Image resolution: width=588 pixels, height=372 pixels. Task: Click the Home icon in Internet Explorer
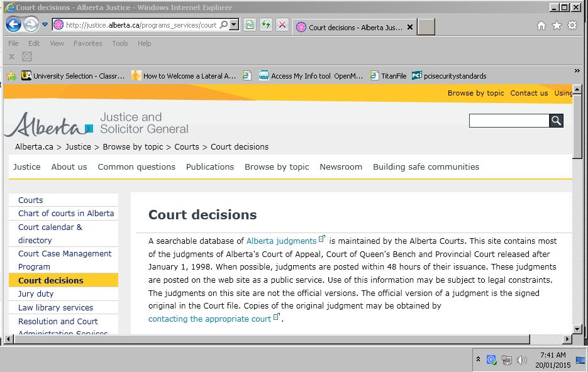click(541, 25)
